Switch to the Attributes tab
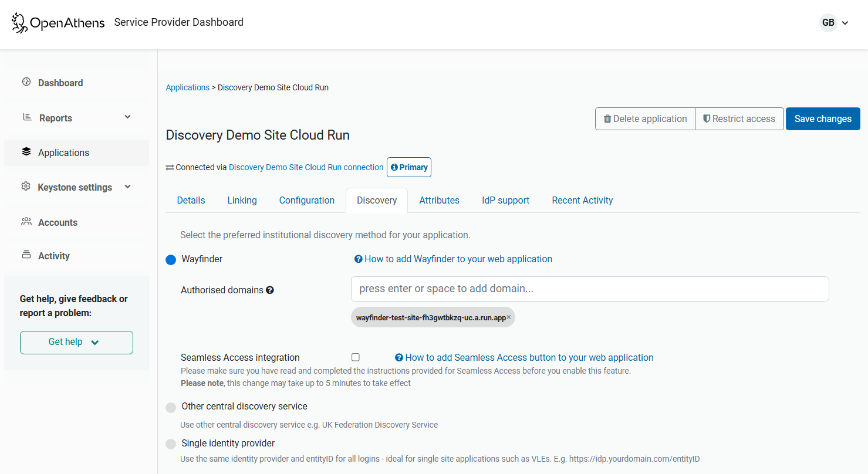 pyautogui.click(x=439, y=200)
